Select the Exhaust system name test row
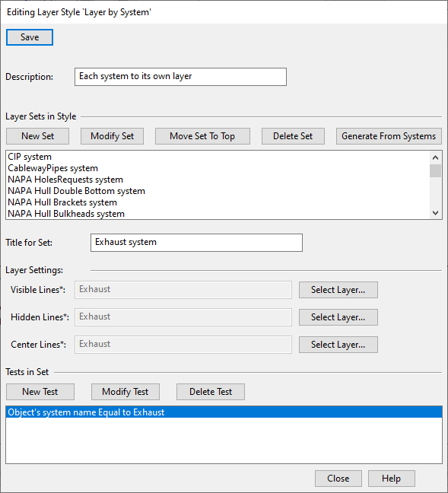The image size is (448, 493). click(224, 412)
